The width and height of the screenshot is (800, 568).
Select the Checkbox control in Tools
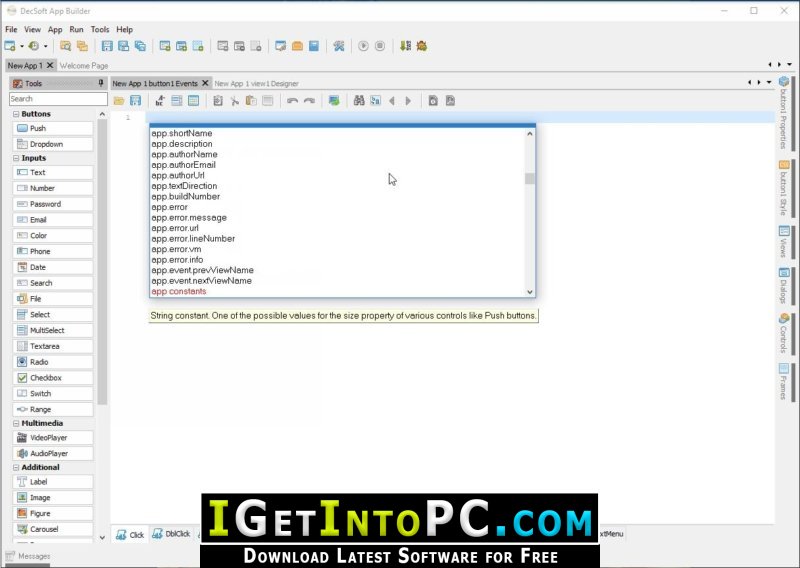click(x=53, y=378)
